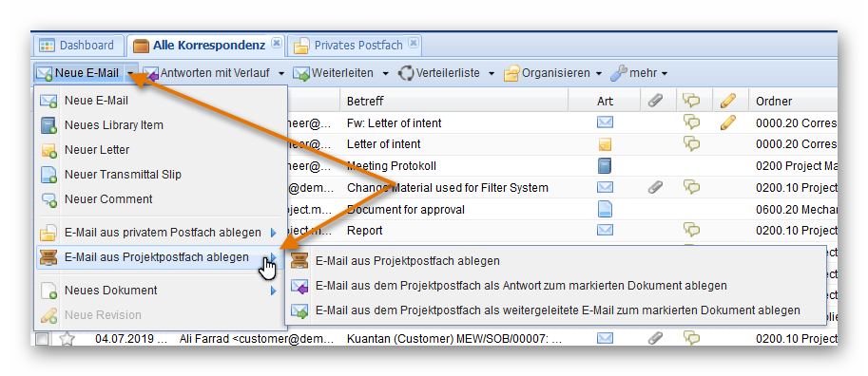Choose Neues Dokument menu entry
The width and height of the screenshot is (868, 376).
pyautogui.click(x=161, y=291)
